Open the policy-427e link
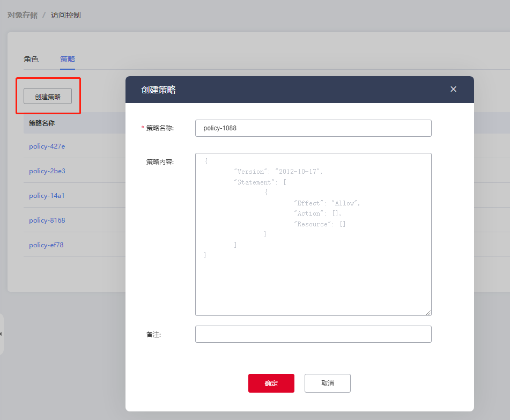 click(47, 146)
